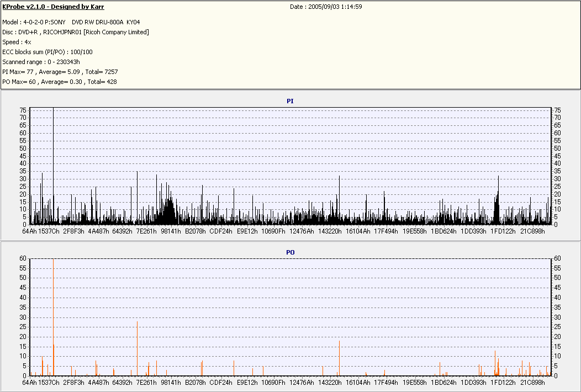Select 64392h label under the PI chart
Image resolution: width=581 pixels, height=392 pixels.
(x=122, y=231)
